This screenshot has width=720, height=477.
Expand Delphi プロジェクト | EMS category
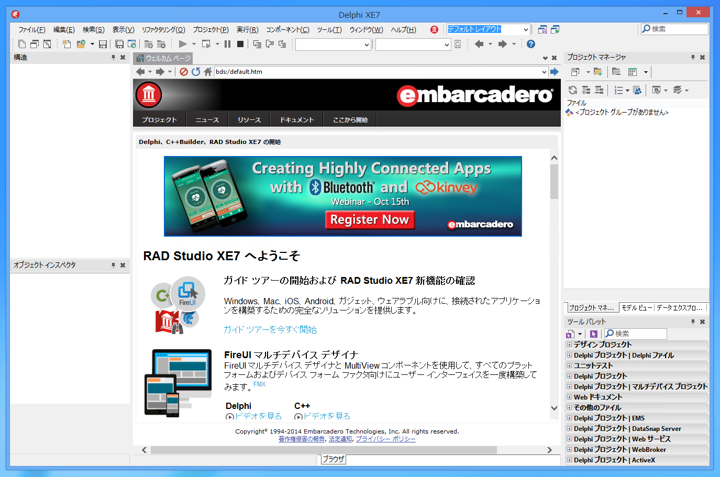[x=569, y=418]
